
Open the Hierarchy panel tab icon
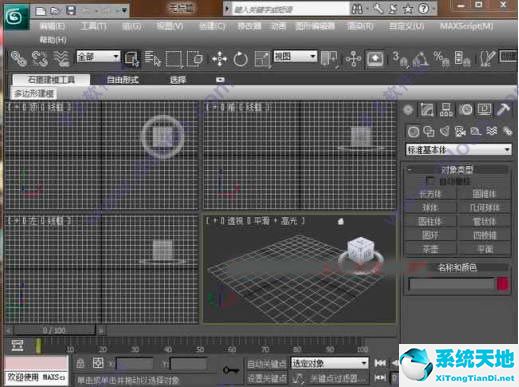point(446,110)
